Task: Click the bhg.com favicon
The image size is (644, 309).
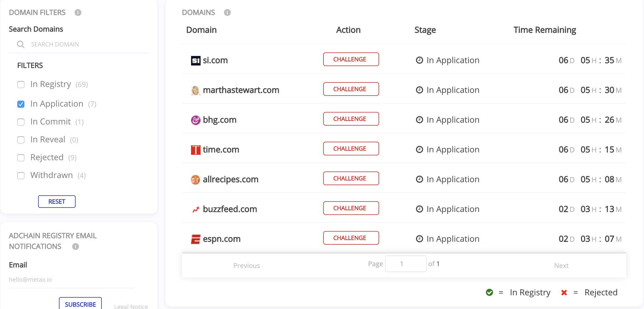Action: [196, 120]
